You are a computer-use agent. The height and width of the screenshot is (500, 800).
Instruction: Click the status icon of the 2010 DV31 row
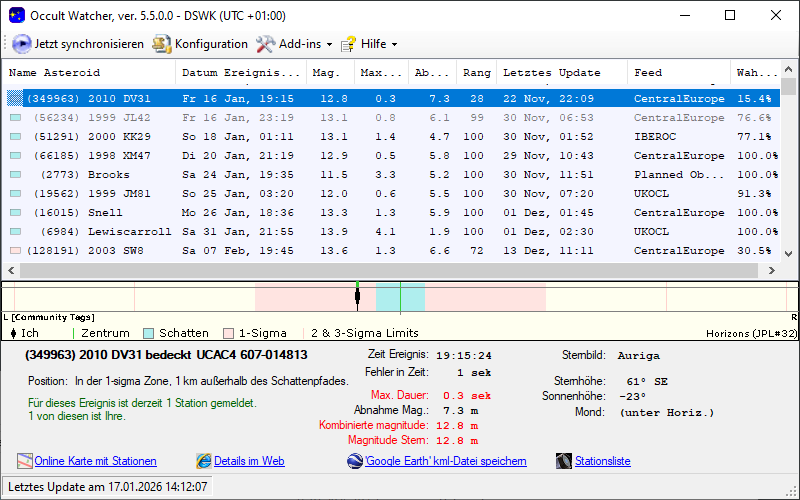pos(15,98)
